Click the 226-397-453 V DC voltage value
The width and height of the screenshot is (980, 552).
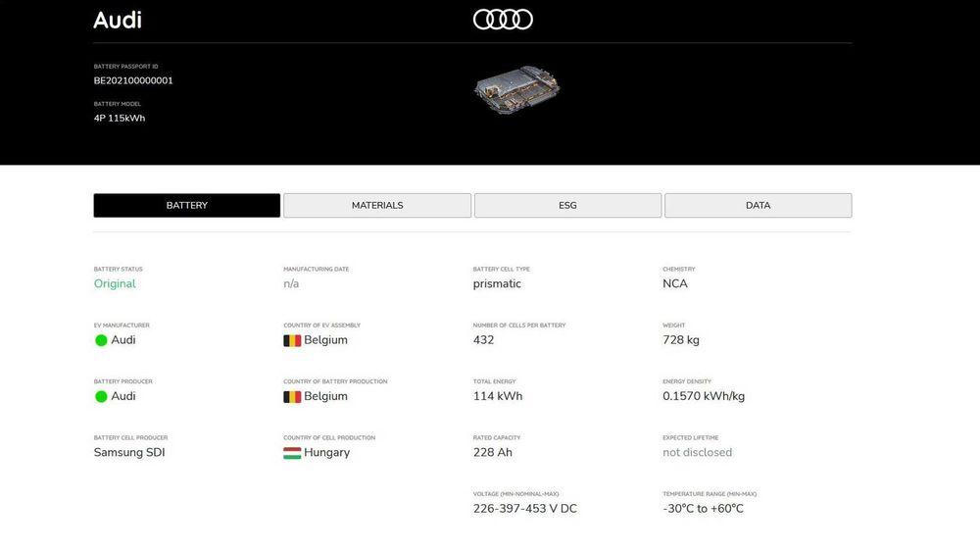[524, 509]
